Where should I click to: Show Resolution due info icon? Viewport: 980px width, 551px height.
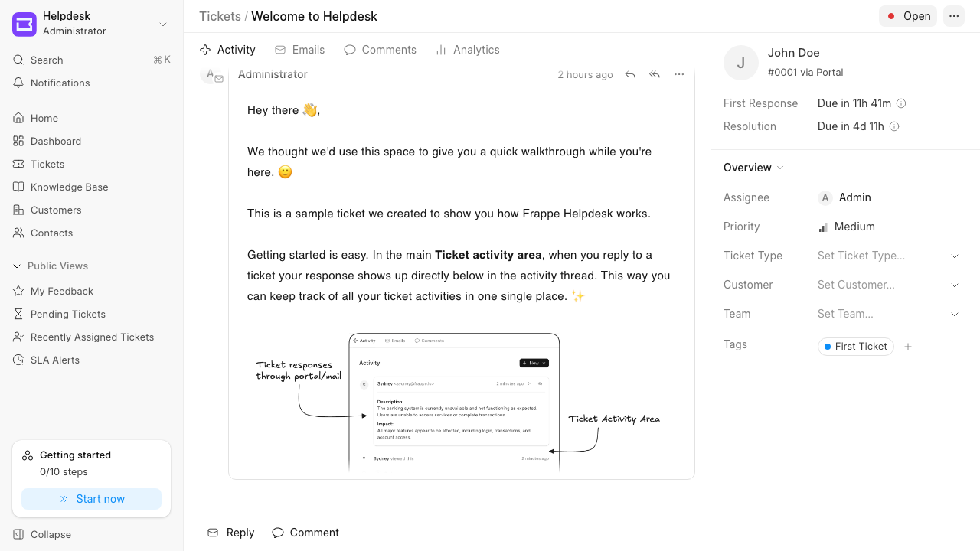(893, 126)
